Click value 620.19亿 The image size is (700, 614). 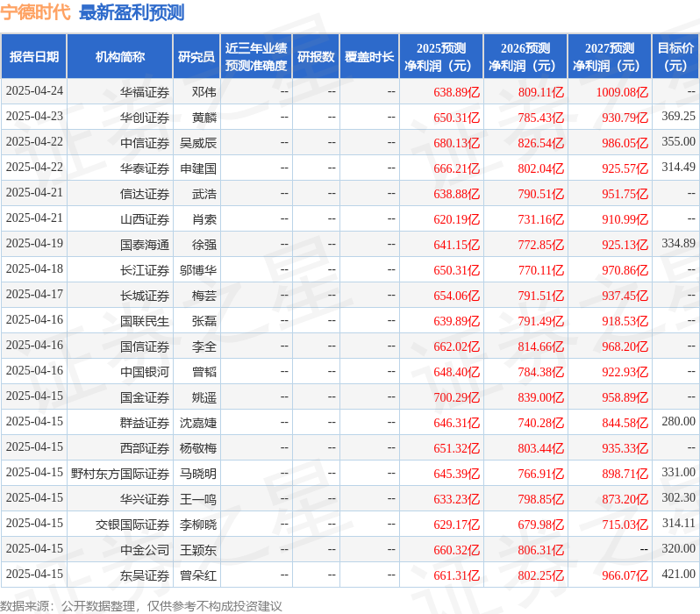(x=457, y=219)
